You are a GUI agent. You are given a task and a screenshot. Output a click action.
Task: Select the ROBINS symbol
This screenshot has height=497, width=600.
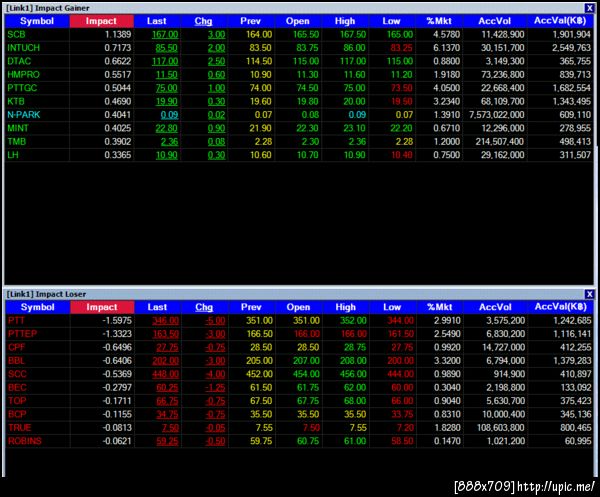[x=25, y=441]
